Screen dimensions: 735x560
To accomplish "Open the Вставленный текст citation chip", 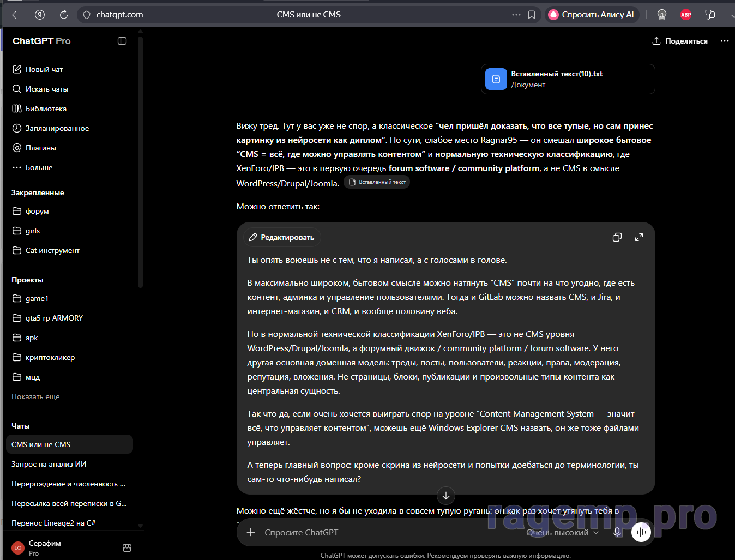I will (x=377, y=182).
